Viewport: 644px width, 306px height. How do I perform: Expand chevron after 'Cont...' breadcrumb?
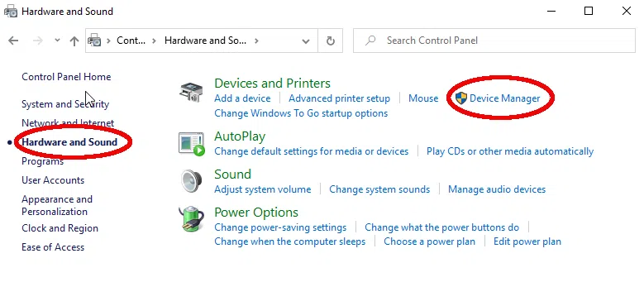(x=155, y=41)
